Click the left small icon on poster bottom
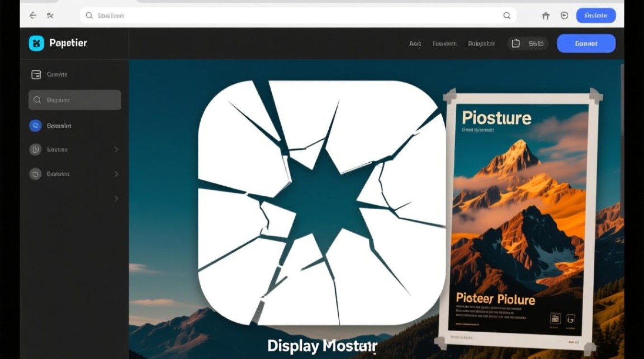This screenshot has height=359, width=644. click(555, 318)
